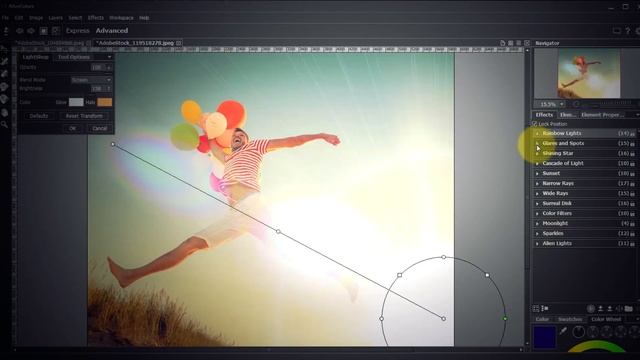640x360 pixels.
Task: Open the Effects menu
Action: 96,18
